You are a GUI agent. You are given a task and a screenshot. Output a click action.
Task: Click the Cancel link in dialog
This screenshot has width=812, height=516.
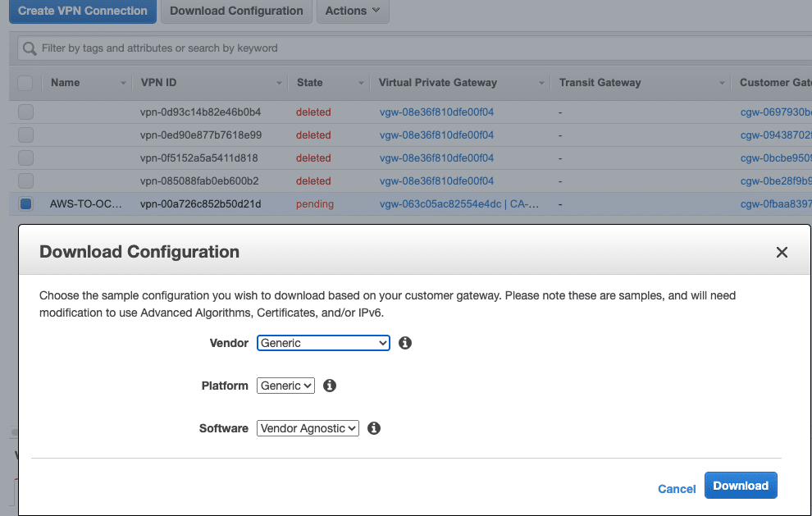coord(677,489)
